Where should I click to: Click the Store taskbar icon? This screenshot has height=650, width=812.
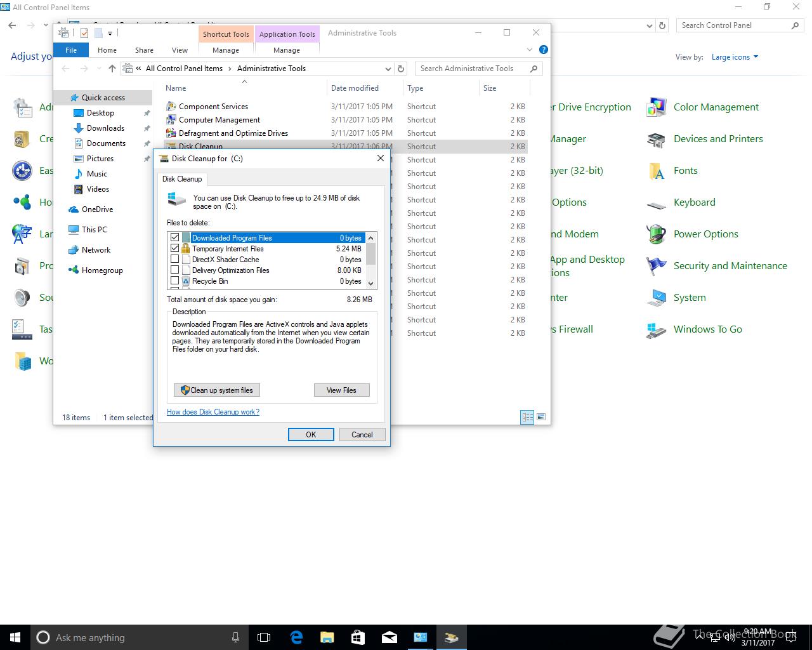point(358,637)
